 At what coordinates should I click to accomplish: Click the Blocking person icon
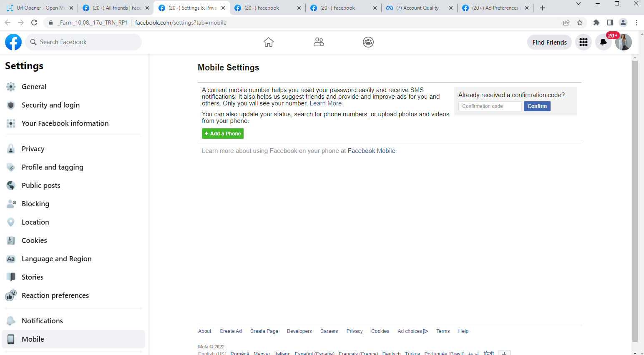(x=11, y=204)
